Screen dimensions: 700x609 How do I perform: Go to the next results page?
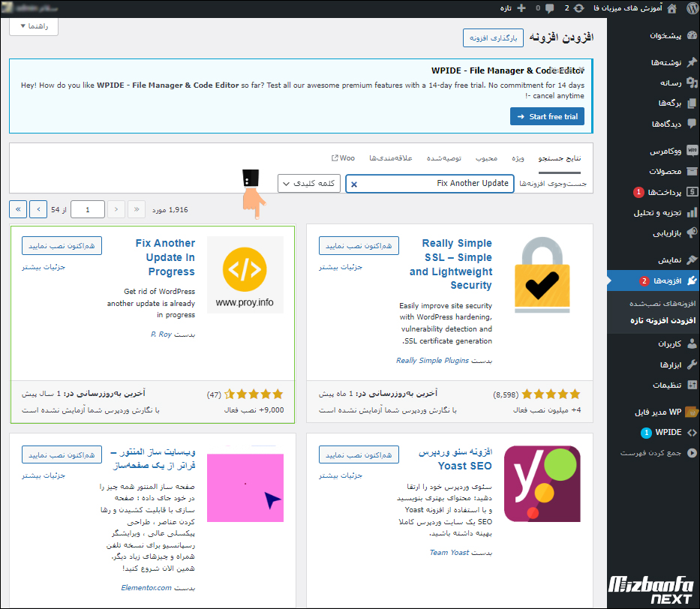click(x=38, y=209)
